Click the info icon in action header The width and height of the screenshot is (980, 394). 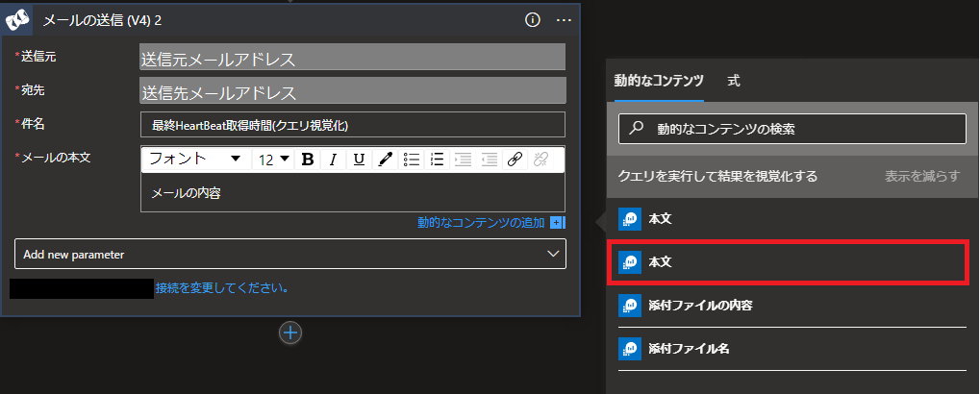tap(533, 20)
